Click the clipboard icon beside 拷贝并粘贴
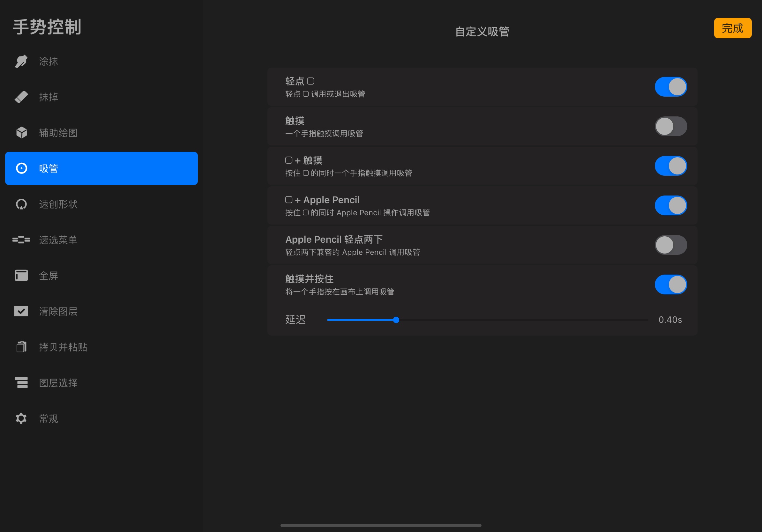The height and width of the screenshot is (532, 762). coord(21,347)
